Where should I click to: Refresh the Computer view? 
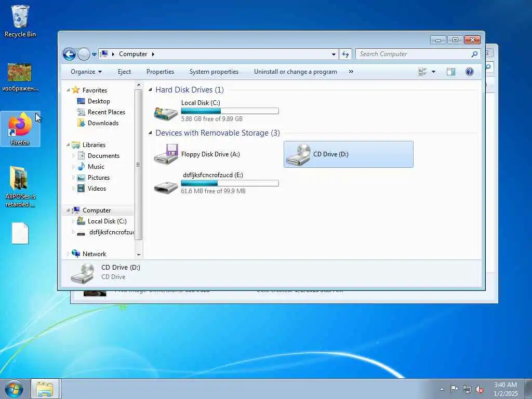click(345, 54)
